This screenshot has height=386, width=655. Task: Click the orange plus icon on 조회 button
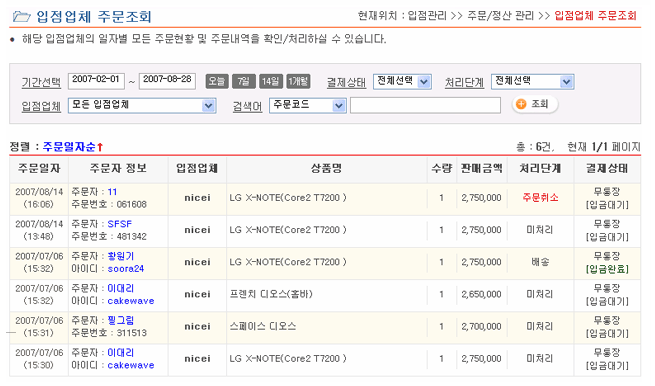pos(521,104)
